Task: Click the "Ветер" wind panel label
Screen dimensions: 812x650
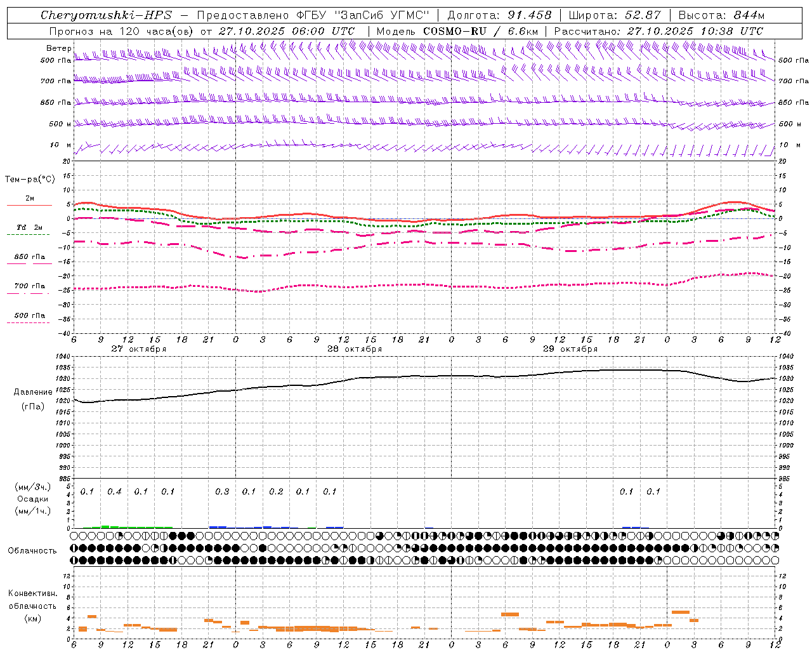Action: 58,48
